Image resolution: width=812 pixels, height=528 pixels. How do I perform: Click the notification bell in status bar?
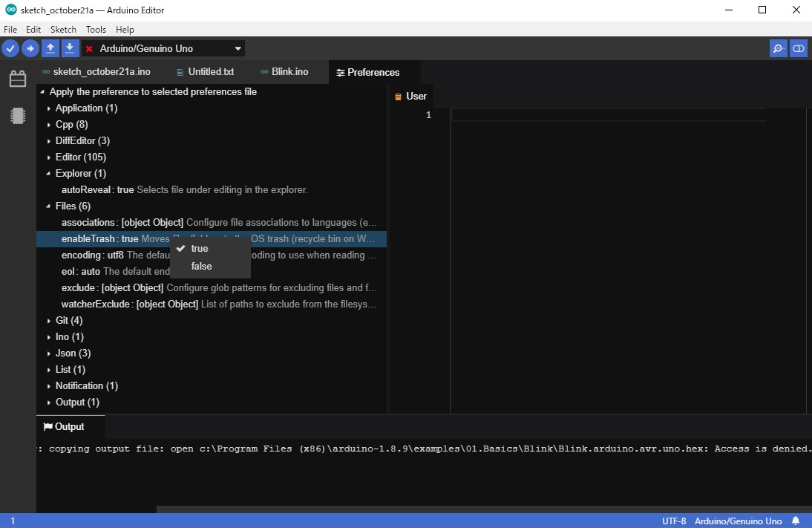click(x=796, y=521)
